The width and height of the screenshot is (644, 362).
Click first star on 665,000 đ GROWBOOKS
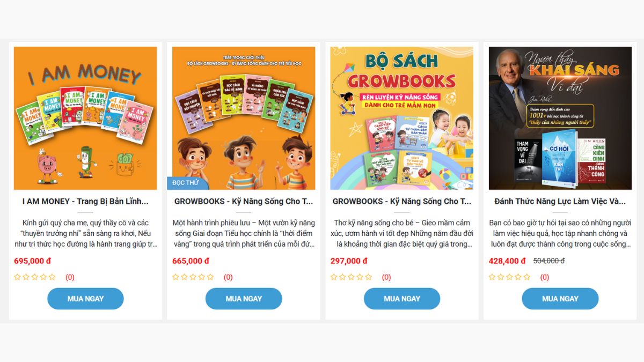tap(175, 277)
